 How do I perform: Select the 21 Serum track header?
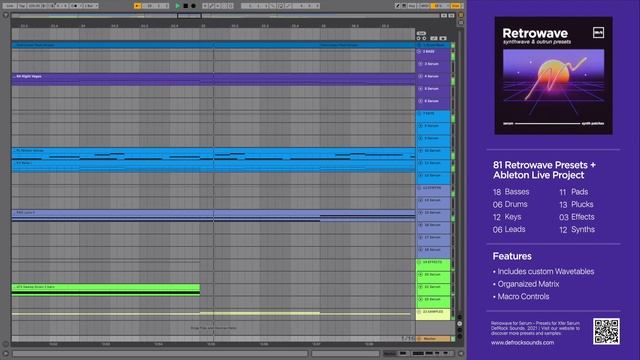(x=433, y=289)
